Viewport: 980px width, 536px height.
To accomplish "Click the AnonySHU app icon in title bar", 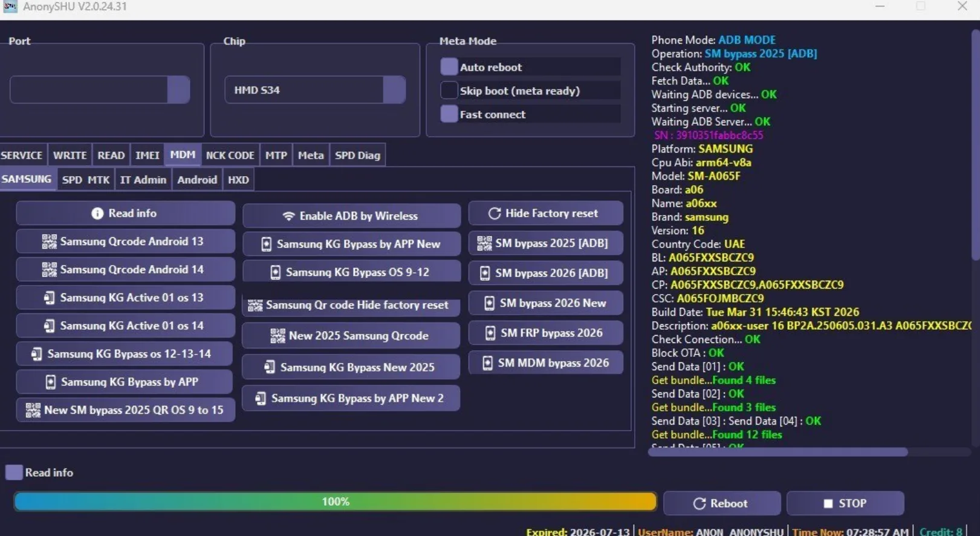I will point(10,7).
